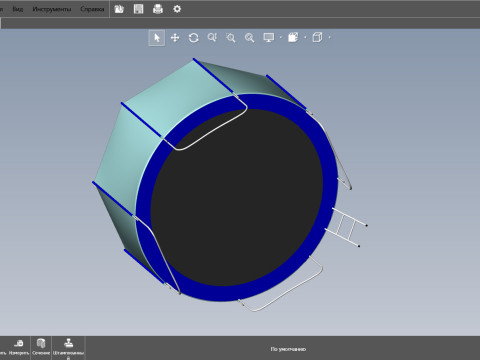Expand the view cube dropdown arrow

pyautogui.click(x=330, y=37)
